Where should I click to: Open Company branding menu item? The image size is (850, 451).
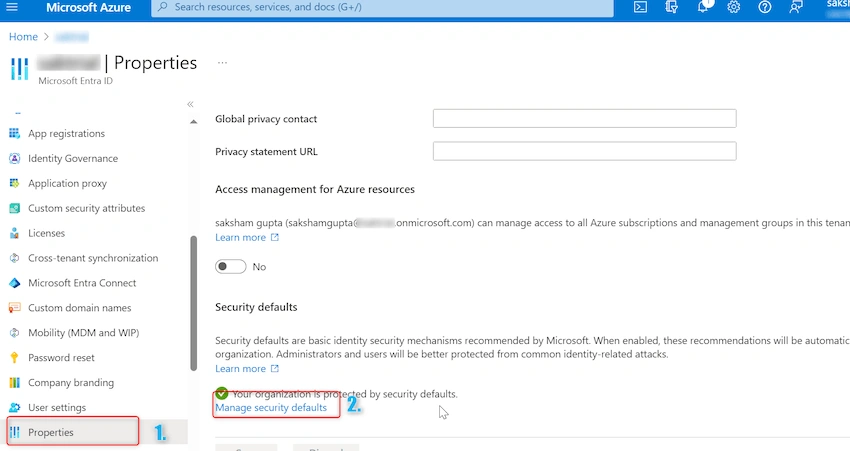(71, 383)
